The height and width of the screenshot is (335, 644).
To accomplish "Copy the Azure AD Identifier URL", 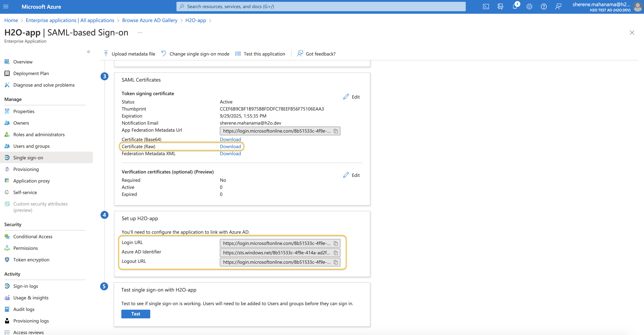I will coord(336,252).
